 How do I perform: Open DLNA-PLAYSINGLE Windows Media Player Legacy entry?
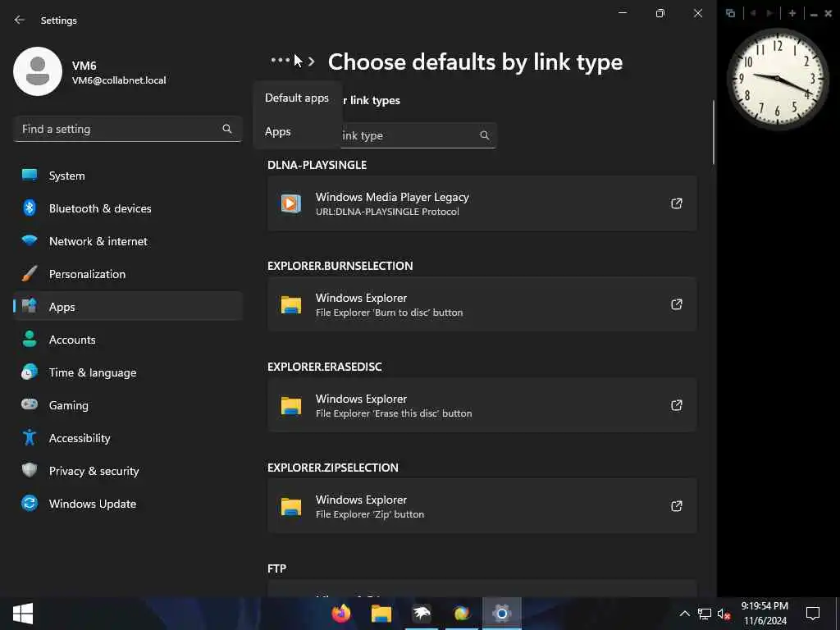pyautogui.click(x=482, y=203)
